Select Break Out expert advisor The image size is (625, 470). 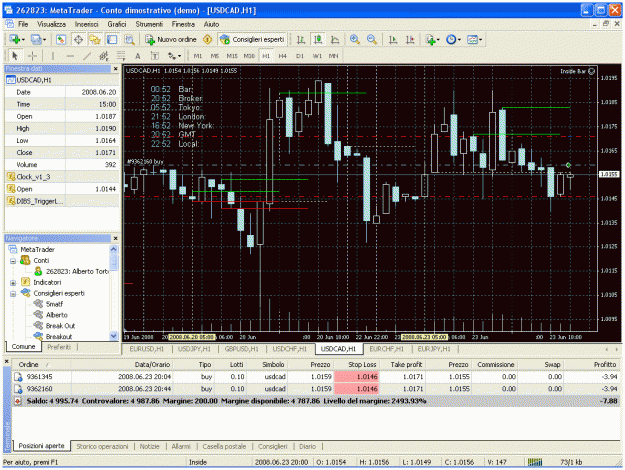pyautogui.click(x=60, y=326)
